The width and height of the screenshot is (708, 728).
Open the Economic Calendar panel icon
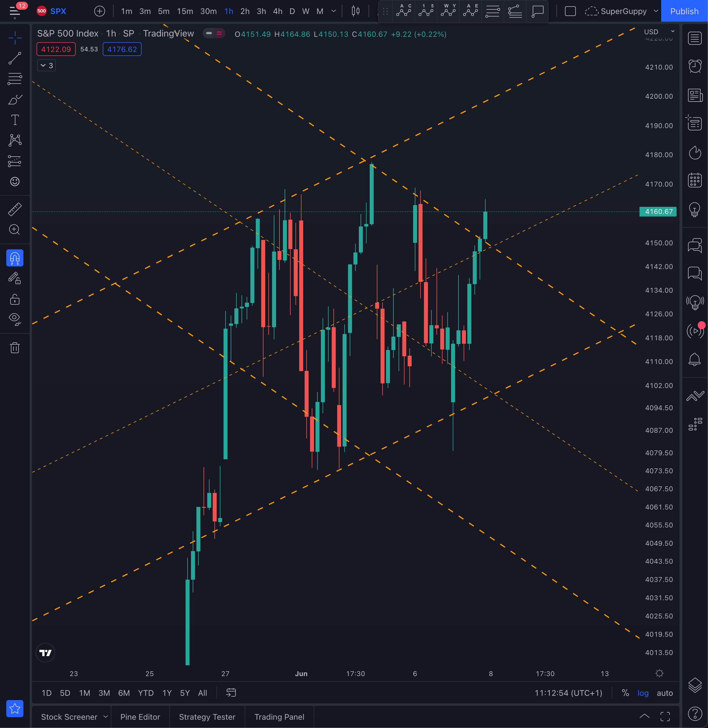click(695, 181)
